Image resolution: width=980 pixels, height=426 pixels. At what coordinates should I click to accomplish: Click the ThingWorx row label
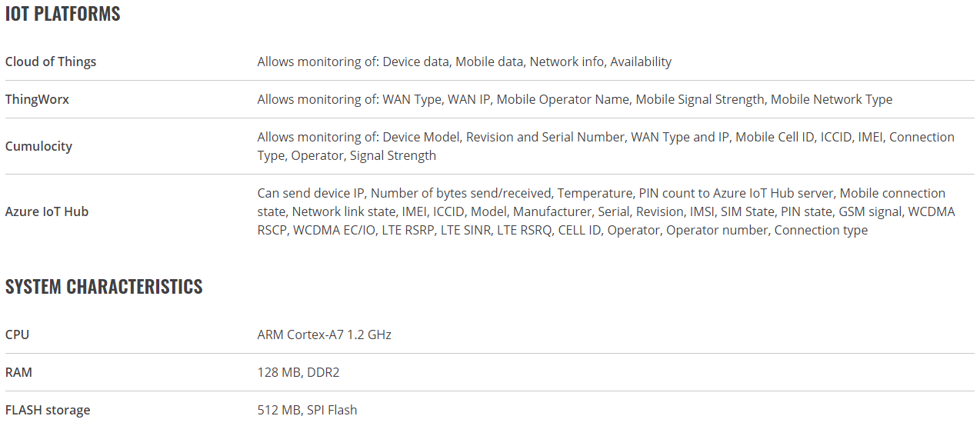click(37, 99)
